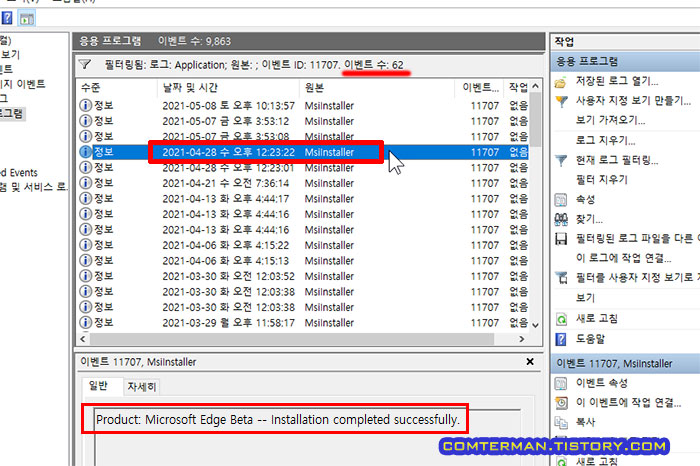Open 이 로그에 작업 연결 action

623,258
